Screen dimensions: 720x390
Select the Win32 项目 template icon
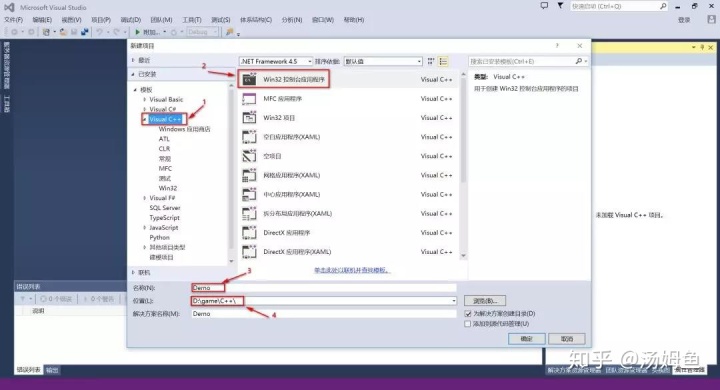point(249,118)
